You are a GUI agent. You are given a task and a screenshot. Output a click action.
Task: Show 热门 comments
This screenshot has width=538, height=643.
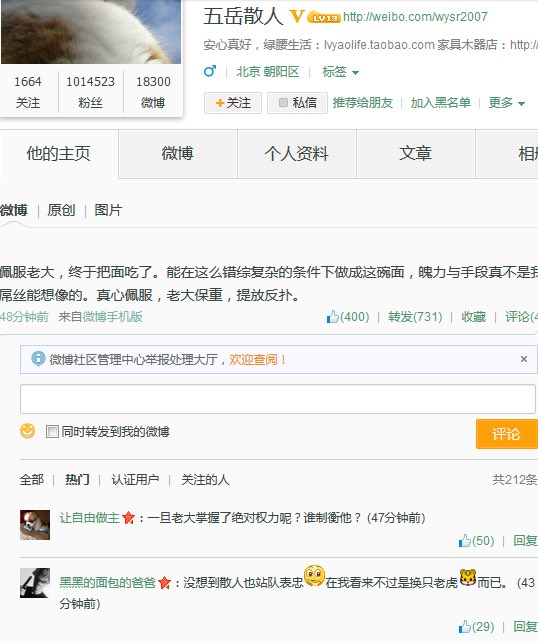pos(77,479)
